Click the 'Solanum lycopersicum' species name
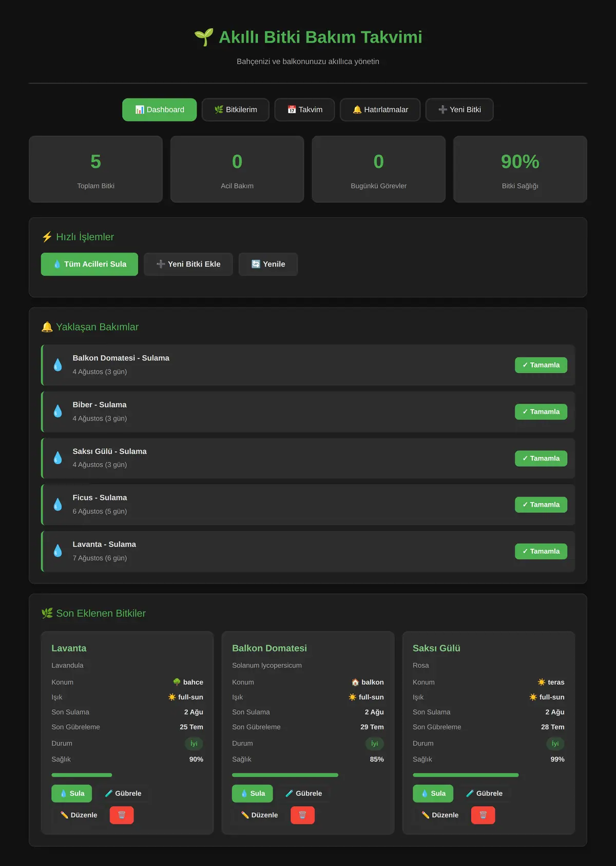Image resolution: width=616 pixels, height=866 pixels. [267, 665]
